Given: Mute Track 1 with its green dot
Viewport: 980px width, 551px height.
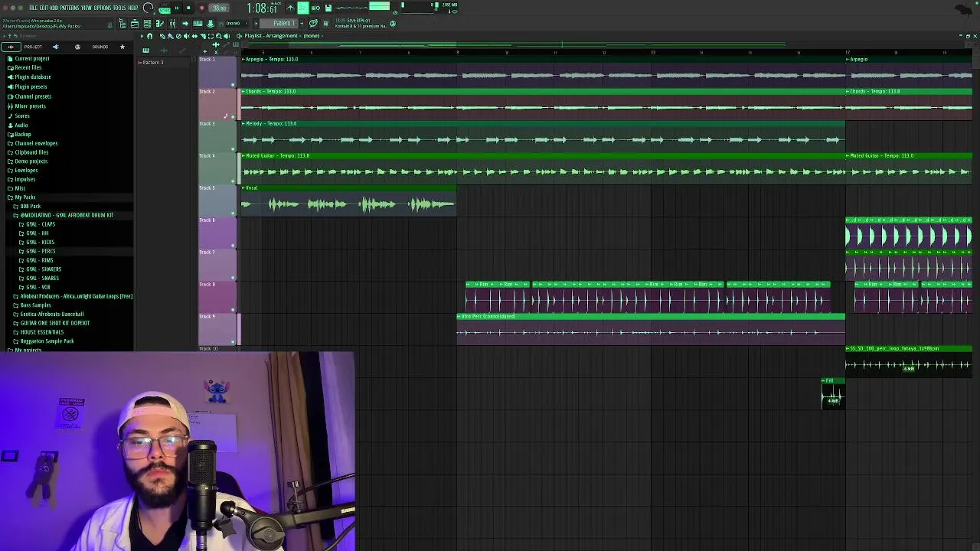Looking at the screenshot, I should coord(233,85).
